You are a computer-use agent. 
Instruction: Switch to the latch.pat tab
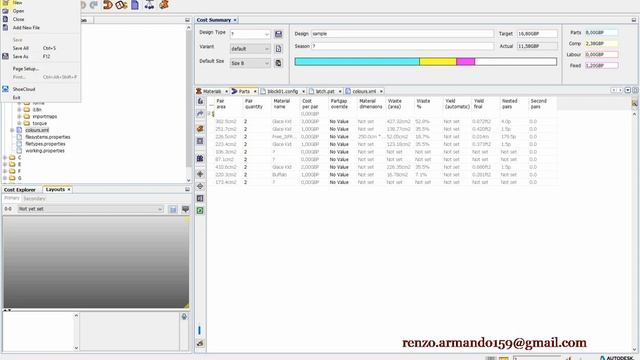[325, 91]
